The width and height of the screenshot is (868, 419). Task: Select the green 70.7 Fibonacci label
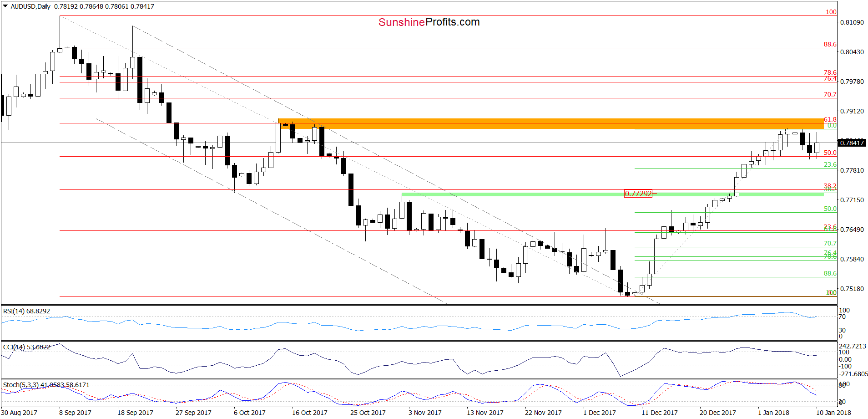tap(830, 243)
